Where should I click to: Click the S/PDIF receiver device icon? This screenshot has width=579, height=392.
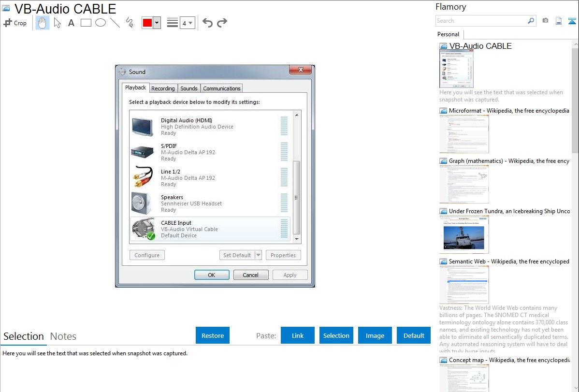(142, 152)
